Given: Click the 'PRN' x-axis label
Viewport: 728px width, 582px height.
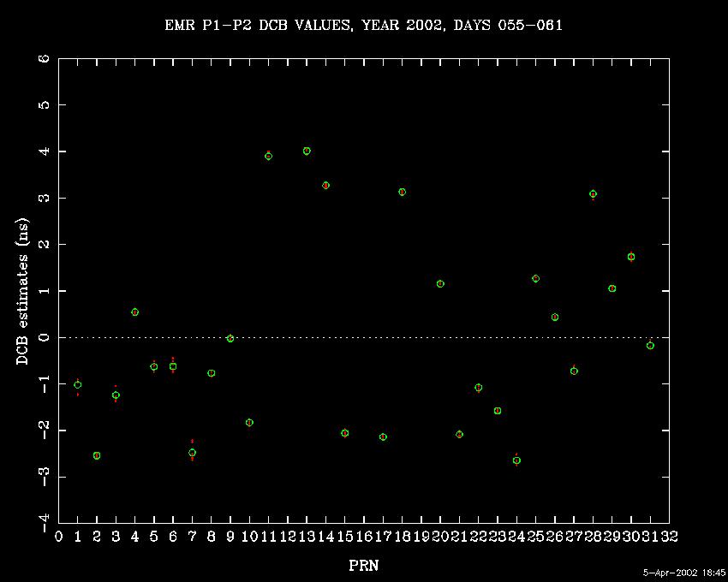Looking at the screenshot, I should 363,565.
